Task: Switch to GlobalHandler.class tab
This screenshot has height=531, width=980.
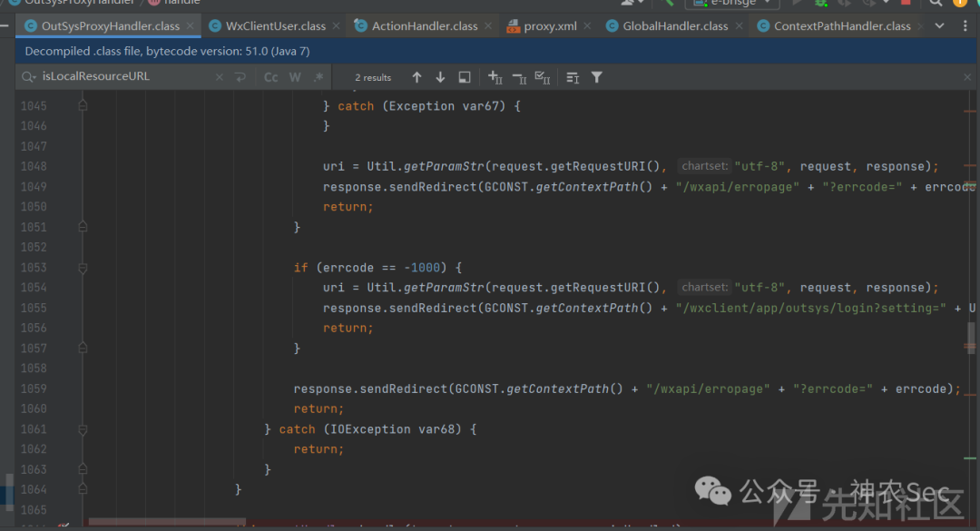Action: [675, 26]
